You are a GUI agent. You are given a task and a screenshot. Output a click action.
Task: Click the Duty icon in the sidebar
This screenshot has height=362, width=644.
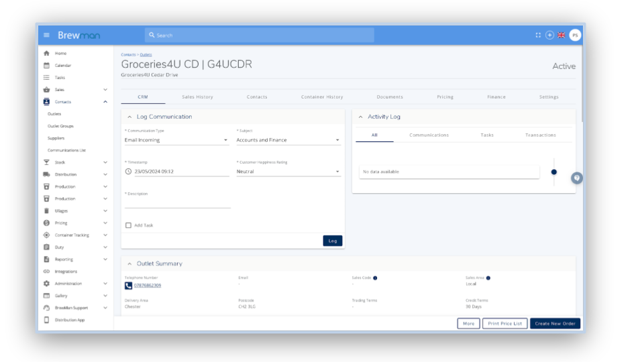(46, 247)
